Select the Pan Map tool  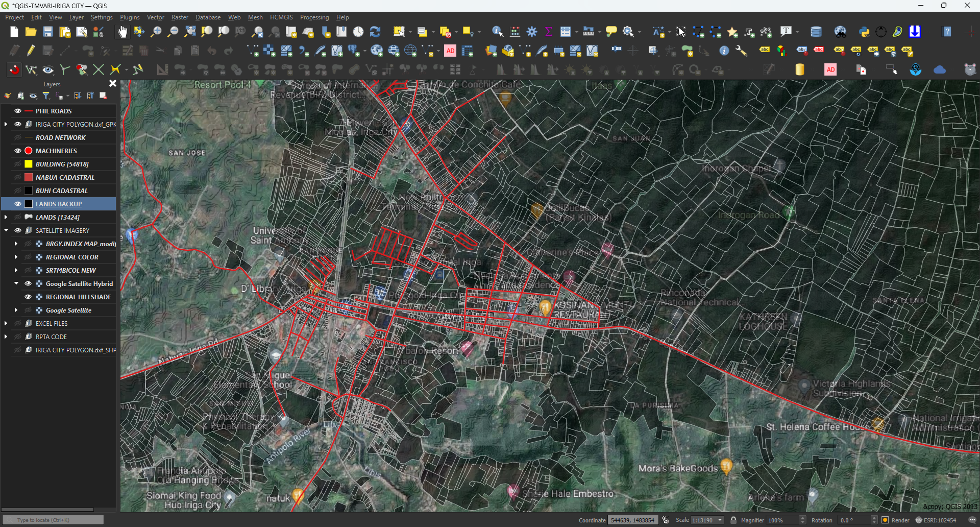(122, 32)
